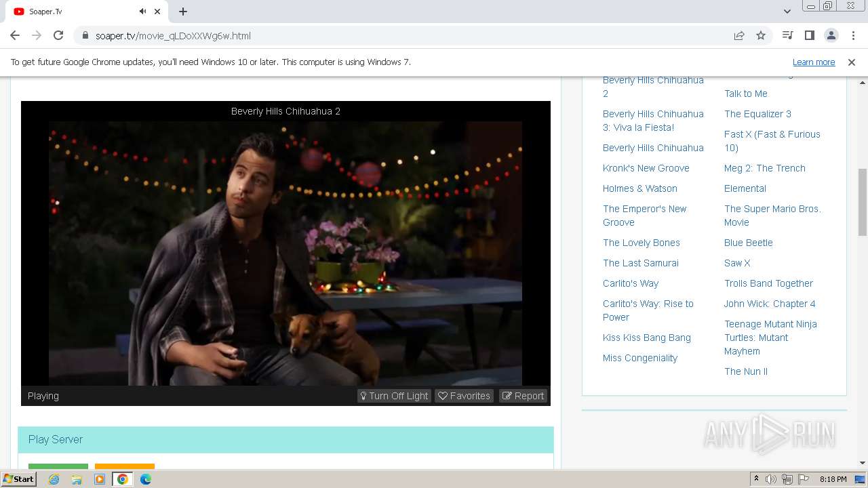Open Fast X (Fast & Furious 10) link
Image resolution: width=868 pixels, height=488 pixels.
(x=772, y=141)
